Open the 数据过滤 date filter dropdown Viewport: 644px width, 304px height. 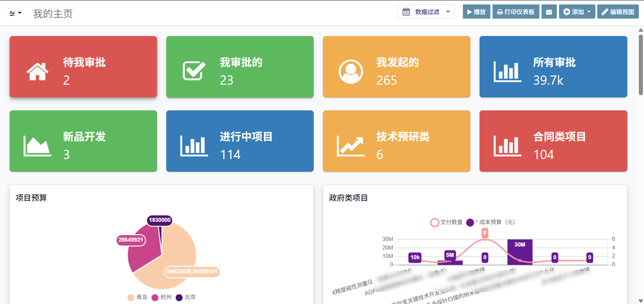426,12
